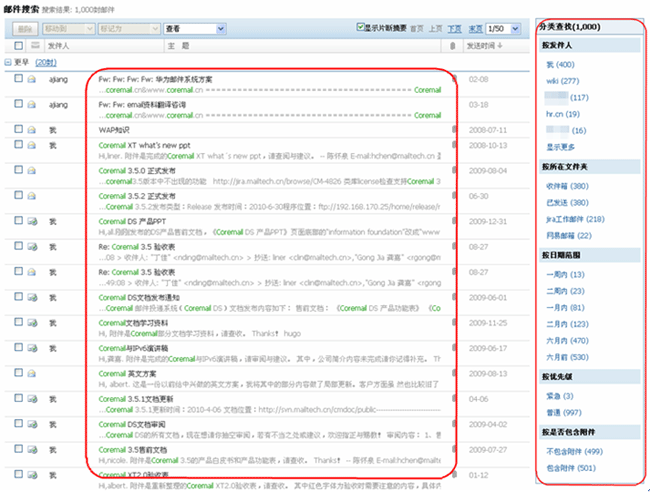The image size is (650, 492).
Task: Click envelope icon for 华为邮件系统方案 email
Action: (x=33, y=79)
